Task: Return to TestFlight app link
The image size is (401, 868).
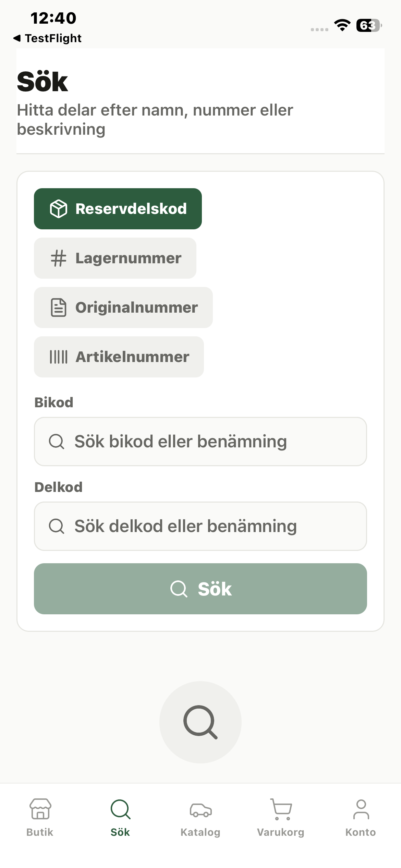Action: 53,38
